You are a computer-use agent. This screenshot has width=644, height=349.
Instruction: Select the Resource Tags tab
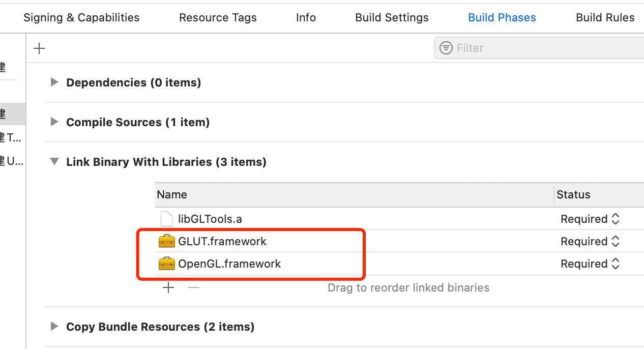point(218,17)
